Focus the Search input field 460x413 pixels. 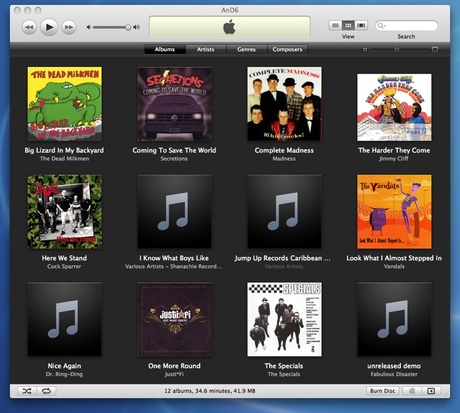407,26
